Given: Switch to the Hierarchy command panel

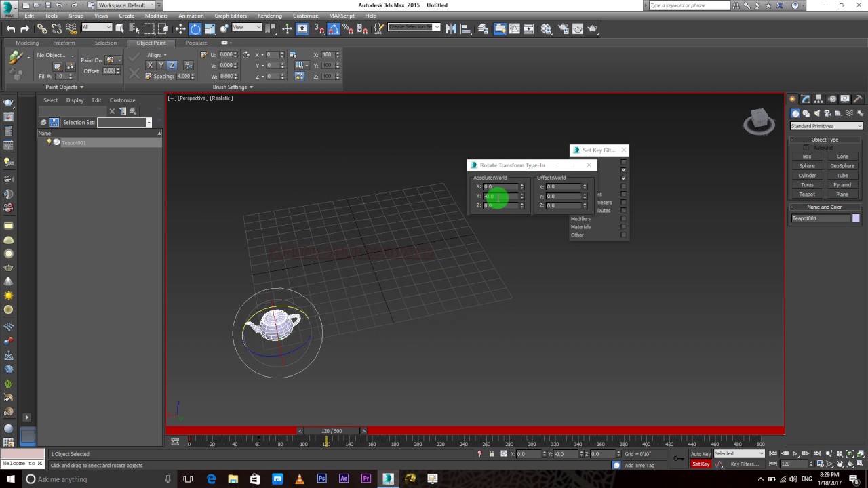Looking at the screenshot, I should (818, 99).
